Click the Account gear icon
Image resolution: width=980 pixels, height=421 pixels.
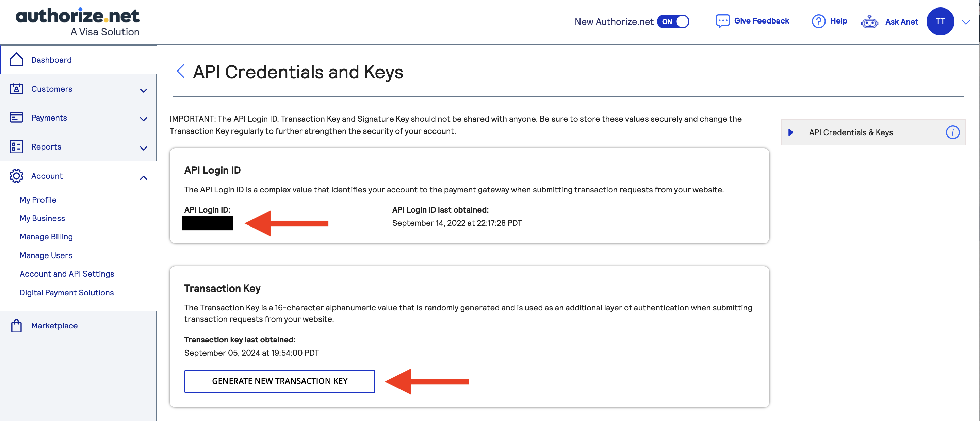[16, 176]
